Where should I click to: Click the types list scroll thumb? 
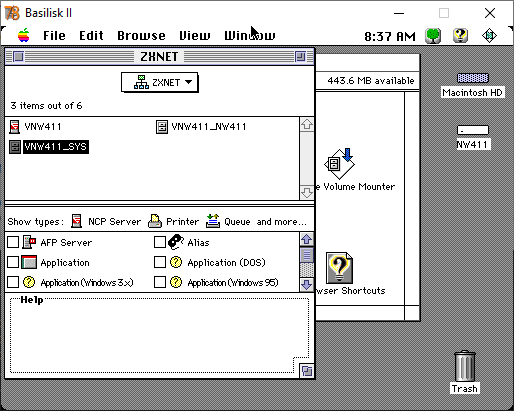click(307, 255)
